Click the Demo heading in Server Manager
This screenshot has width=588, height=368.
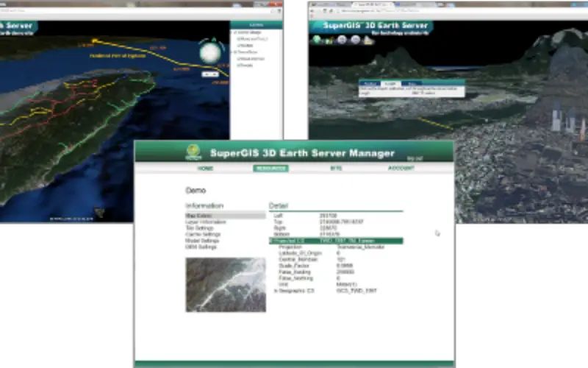tap(196, 191)
